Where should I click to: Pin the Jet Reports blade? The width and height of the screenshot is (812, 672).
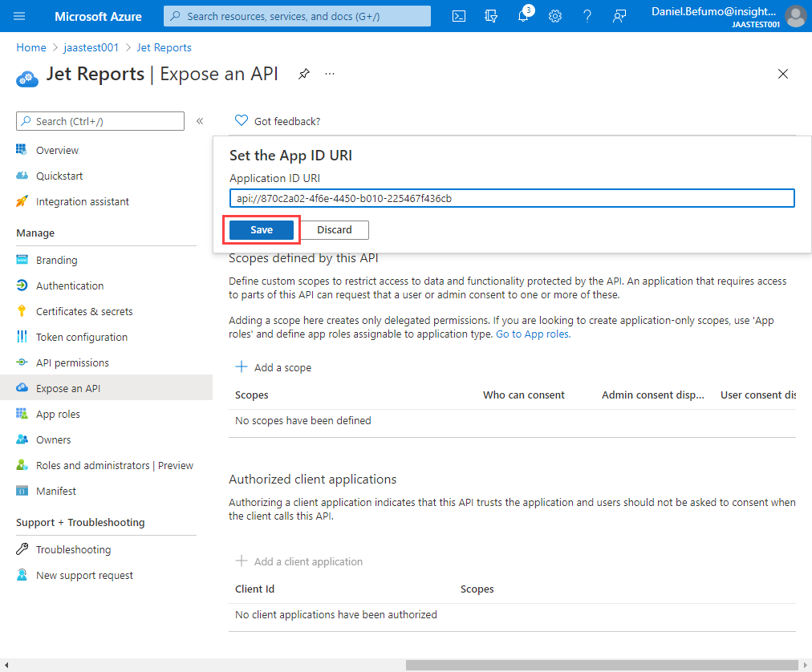click(304, 74)
